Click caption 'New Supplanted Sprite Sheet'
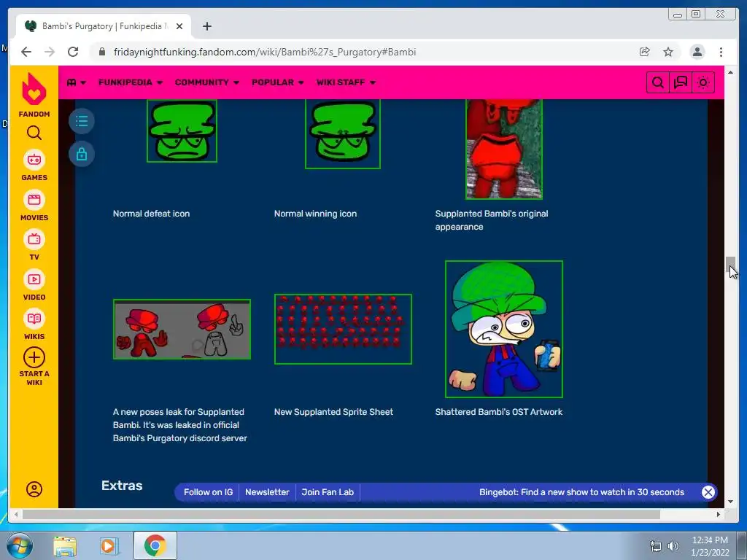This screenshot has width=747, height=560. (x=333, y=412)
